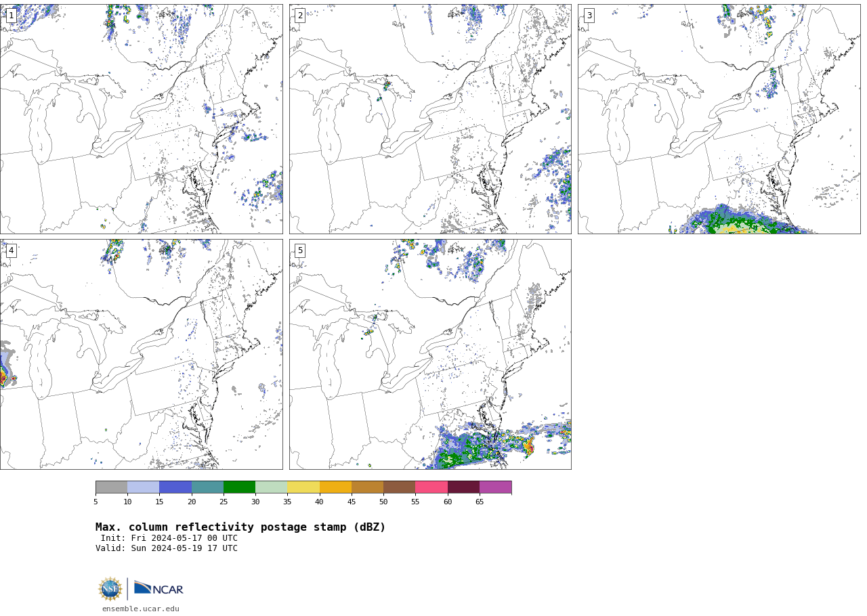867x616 pixels.
Task: Open ensemble member 4 map thumbnail
Action: (x=141, y=354)
